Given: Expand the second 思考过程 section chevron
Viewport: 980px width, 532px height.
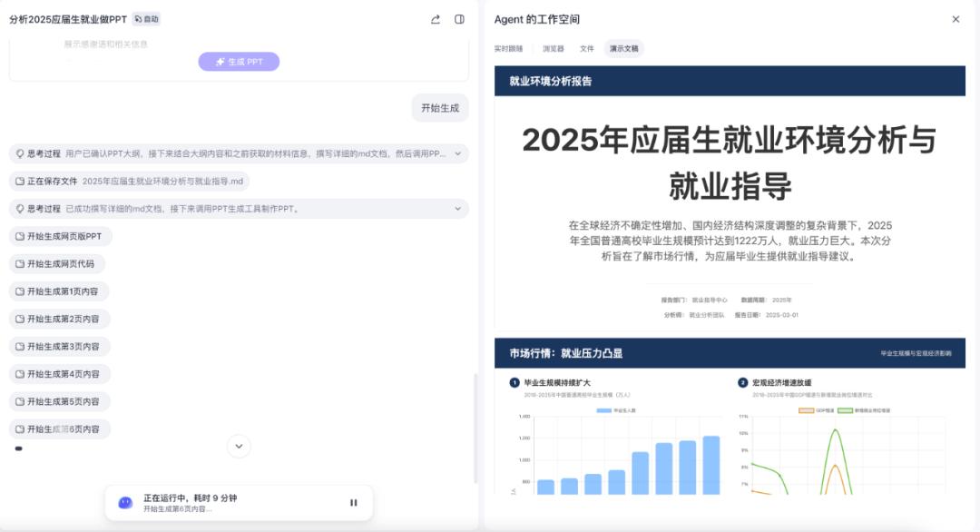Looking at the screenshot, I should point(457,209).
